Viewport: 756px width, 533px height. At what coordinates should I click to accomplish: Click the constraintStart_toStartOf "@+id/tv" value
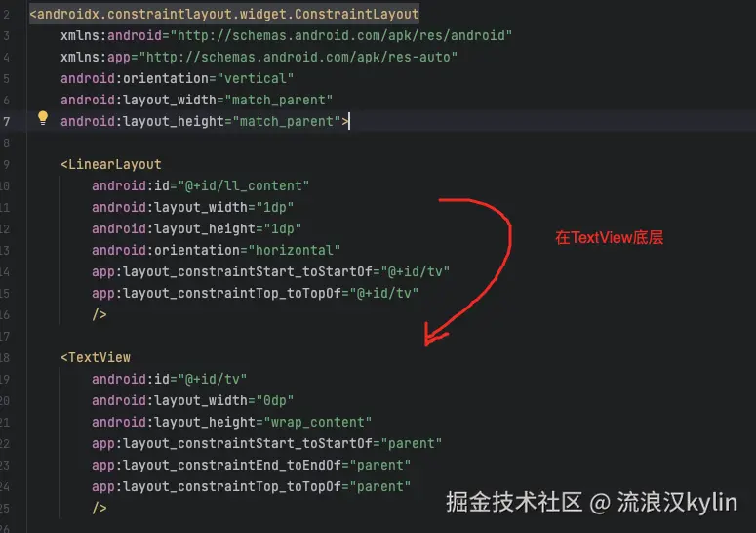pos(416,271)
